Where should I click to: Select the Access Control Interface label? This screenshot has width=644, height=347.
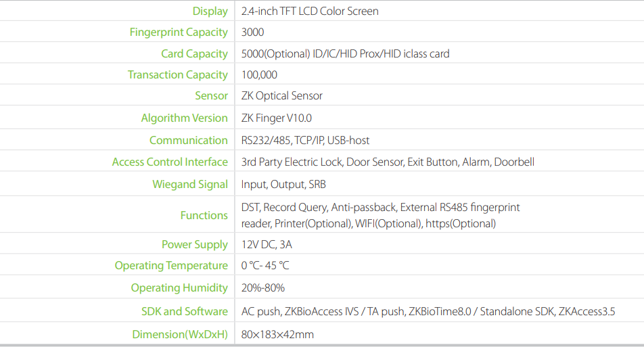170,162
